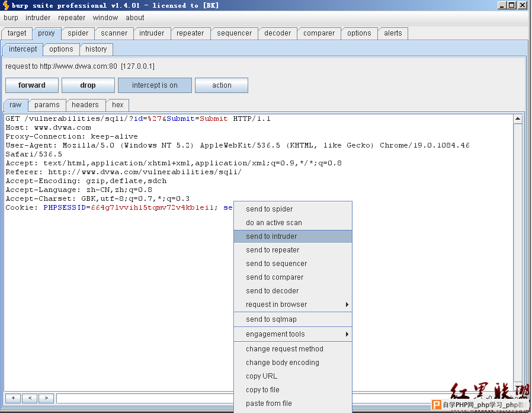This screenshot has width=532, height=413.
Task: Choose send to repeater in context menu
Action: 293,250
